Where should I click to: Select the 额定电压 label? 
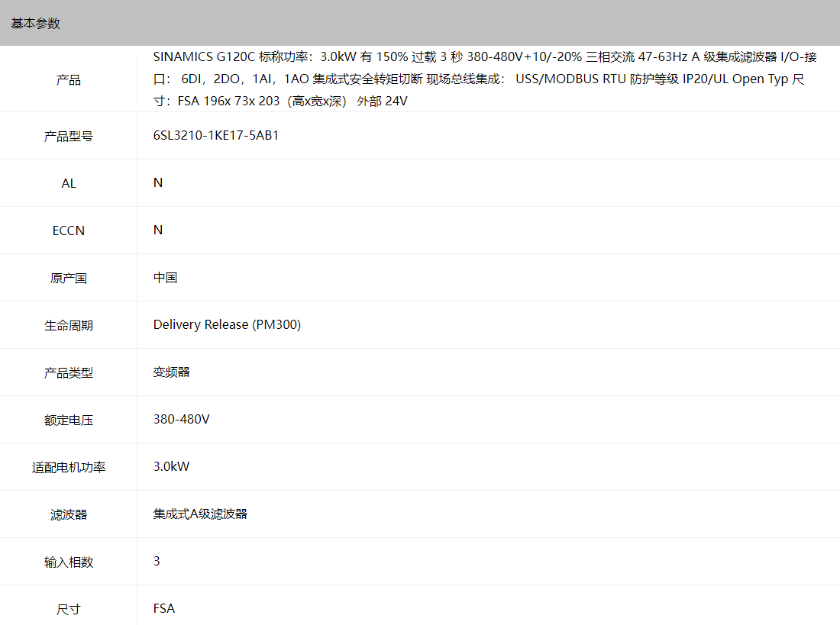pos(69,420)
